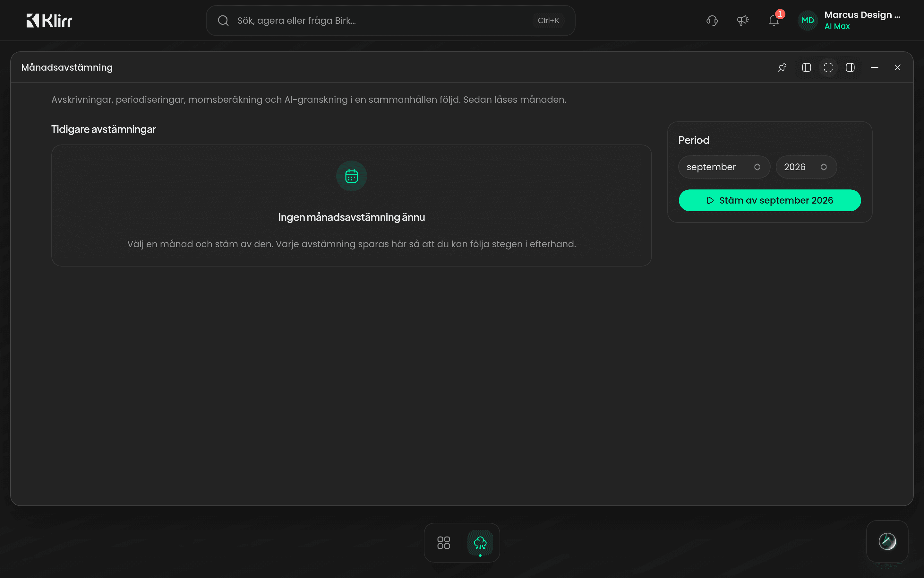
Task: Click the Tidigare avstämningar heading
Action: tap(104, 130)
